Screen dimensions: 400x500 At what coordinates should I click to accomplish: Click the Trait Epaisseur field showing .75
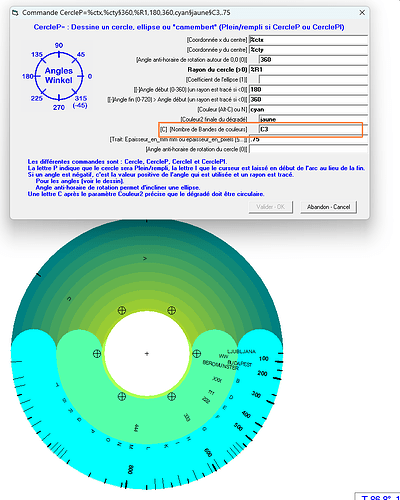[308, 140]
